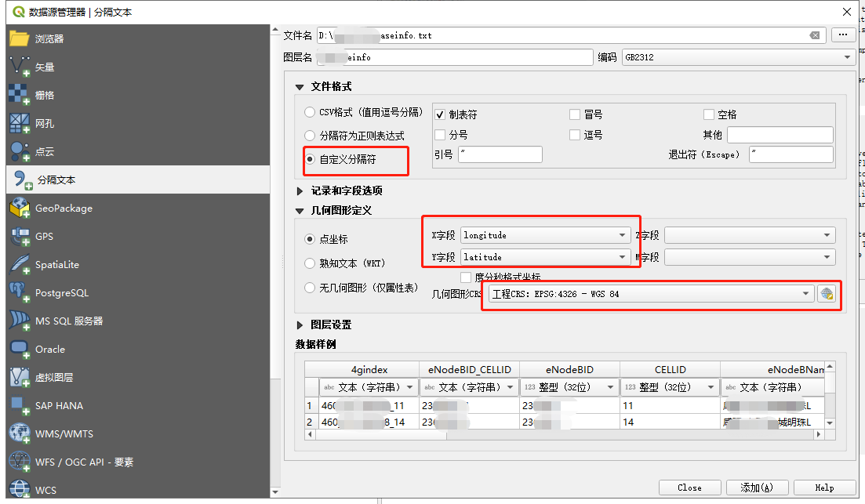The height and width of the screenshot is (504, 865).
Task: Select the Vector (矢量) layer icon
Action: point(20,67)
